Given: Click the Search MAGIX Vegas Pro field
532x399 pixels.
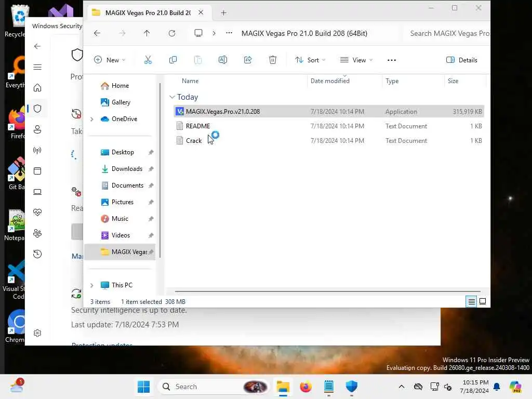Looking at the screenshot, I should (x=447, y=33).
